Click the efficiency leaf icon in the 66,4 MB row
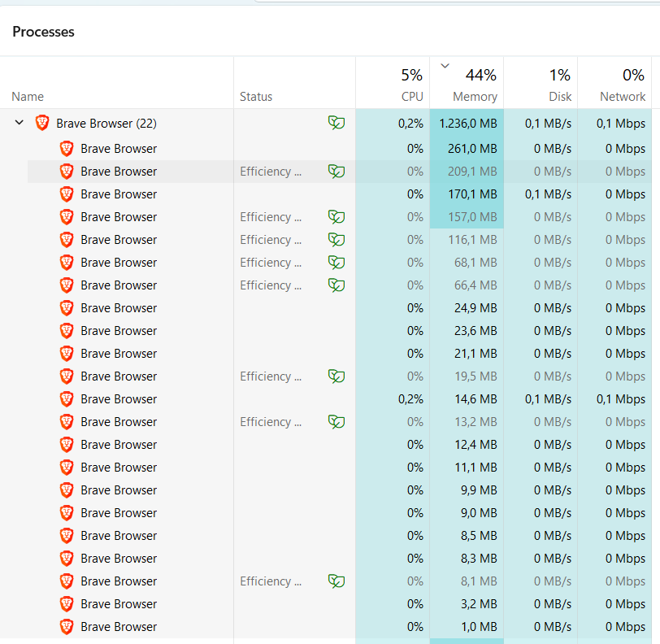 point(337,285)
